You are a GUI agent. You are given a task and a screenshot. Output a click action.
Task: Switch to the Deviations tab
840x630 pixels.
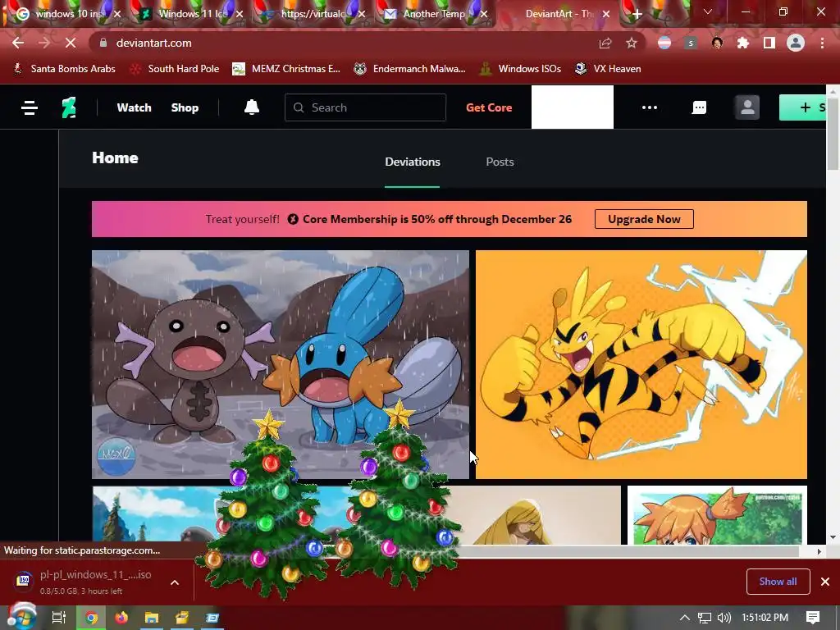click(x=413, y=162)
